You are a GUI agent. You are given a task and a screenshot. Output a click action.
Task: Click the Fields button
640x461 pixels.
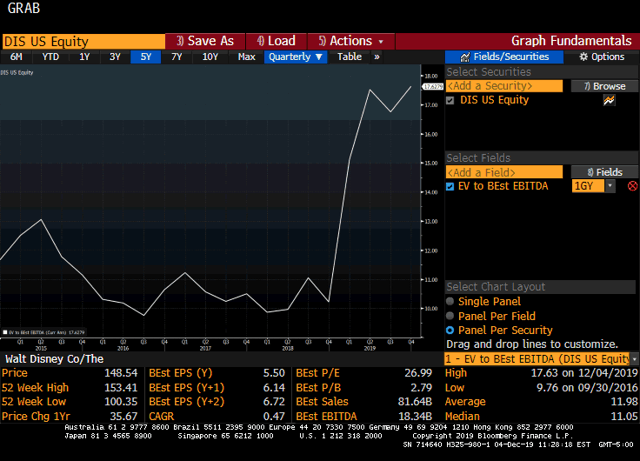[x=604, y=172]
